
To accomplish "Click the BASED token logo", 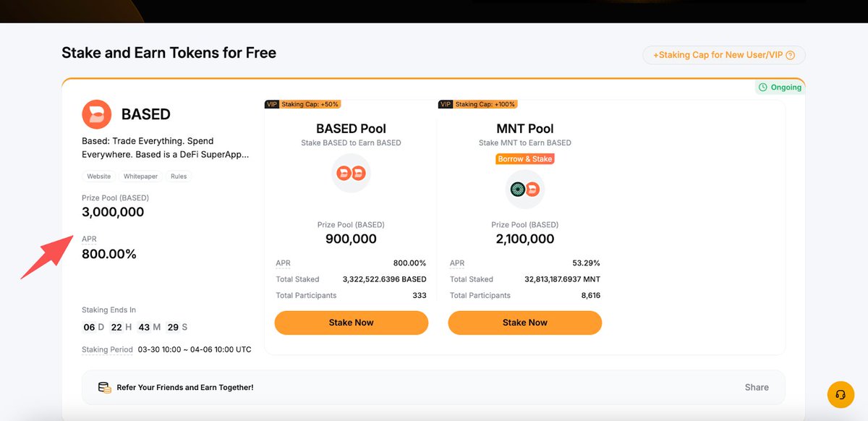I will (x=96, y=114).
